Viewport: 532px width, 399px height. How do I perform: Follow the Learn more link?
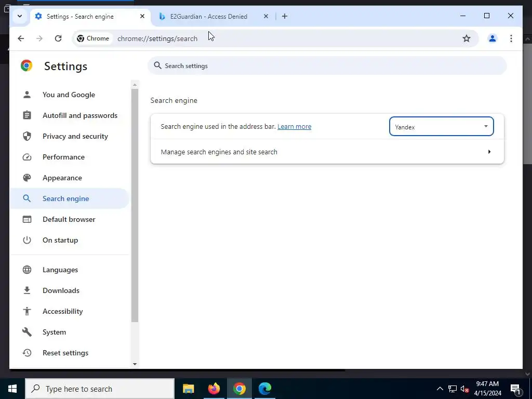point(294,127)
